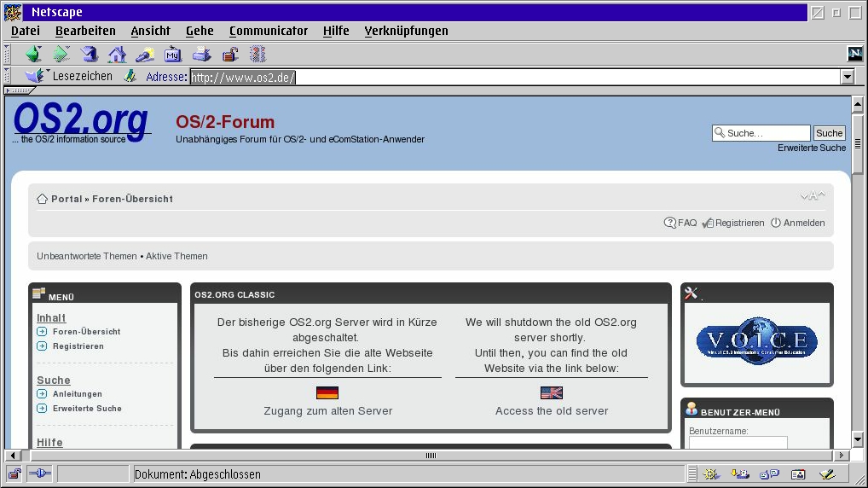Click the Portal house icon in breadcrumb
This screenshot has height=488, width=868.
coord(42,199)
